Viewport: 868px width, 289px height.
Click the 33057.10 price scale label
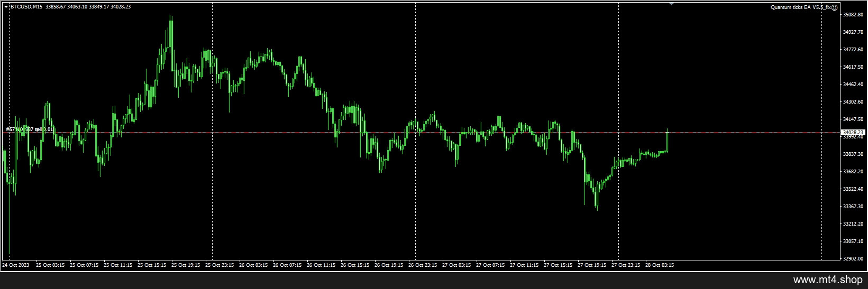[853, 241]
